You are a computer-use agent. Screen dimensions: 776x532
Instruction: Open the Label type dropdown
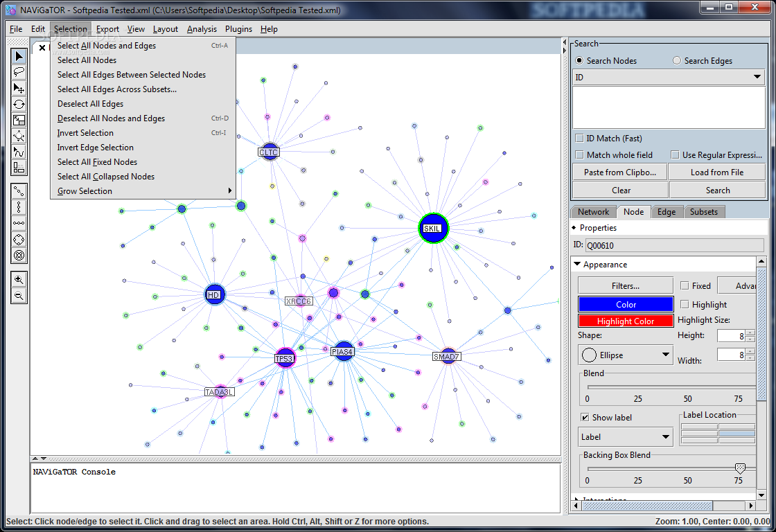coord(626,437)
